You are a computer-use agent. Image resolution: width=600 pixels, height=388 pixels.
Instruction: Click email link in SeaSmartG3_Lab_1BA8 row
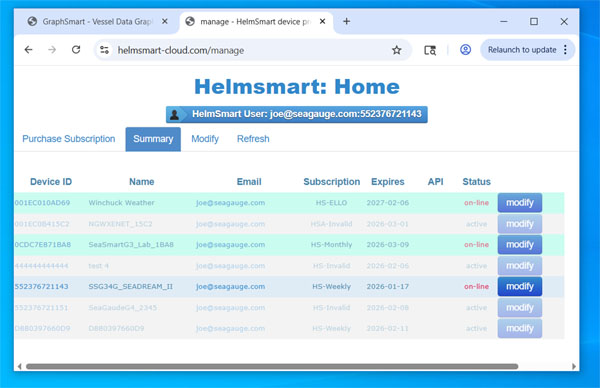(x=230, y=245)
